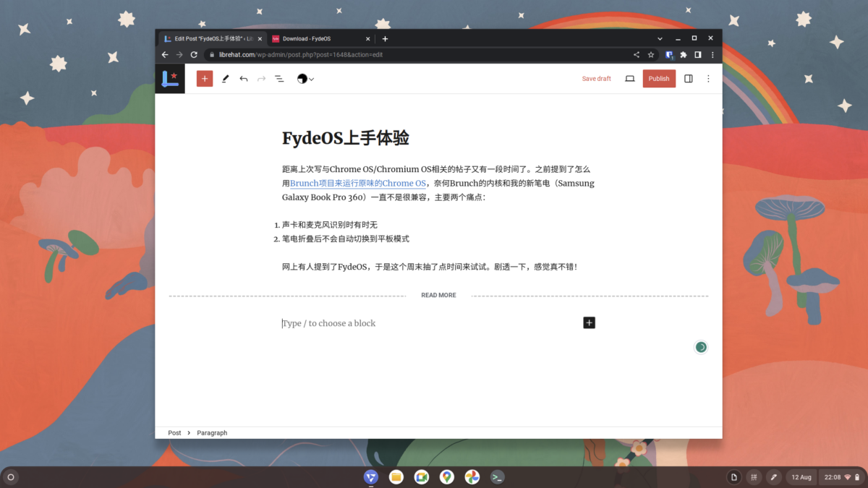Undo the last edit with the undo arrow

tap(244, 78)
